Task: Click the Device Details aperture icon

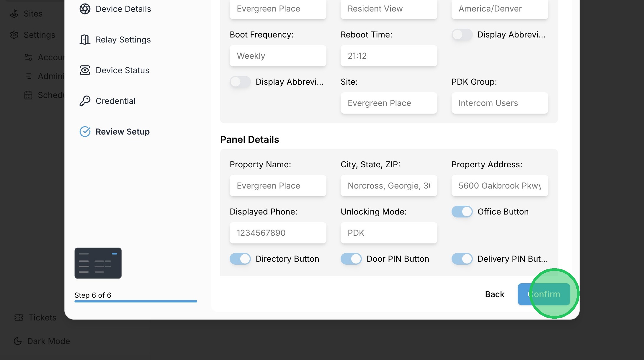Action: [x=85, y=9]
